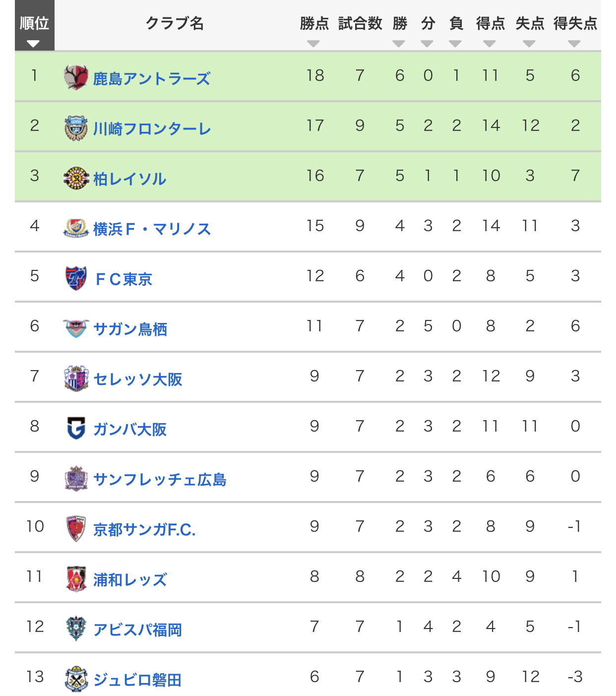Sort standings by 得失点 goal difference arrow
Screen dimensions: 616x696
(574, 44)
